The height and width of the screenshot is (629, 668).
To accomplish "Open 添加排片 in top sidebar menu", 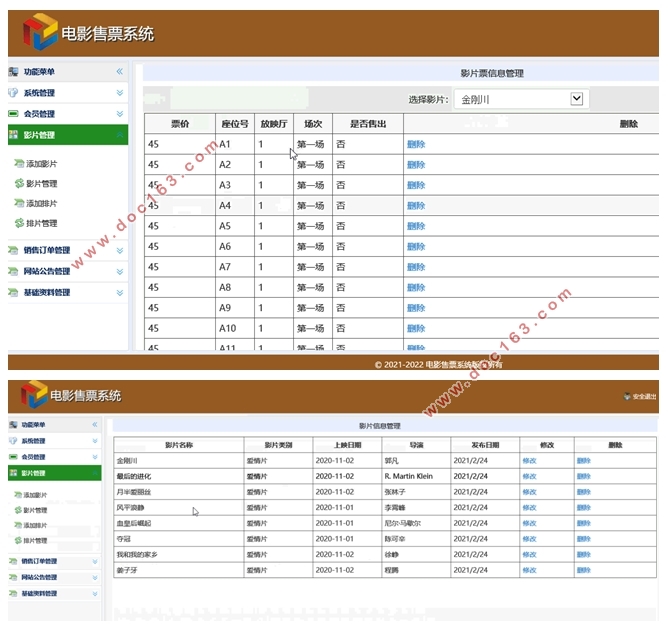I will pyautogui.click(x=41, y=203).
